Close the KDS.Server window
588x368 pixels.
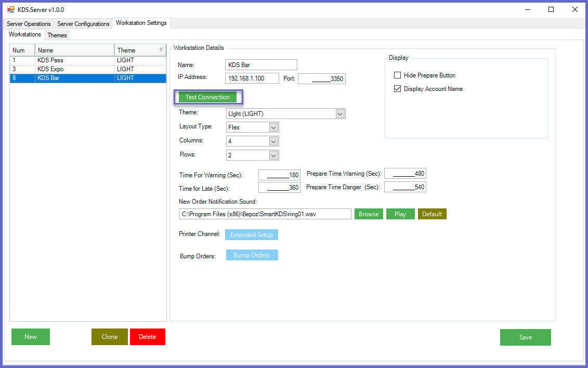pos(575,9)
